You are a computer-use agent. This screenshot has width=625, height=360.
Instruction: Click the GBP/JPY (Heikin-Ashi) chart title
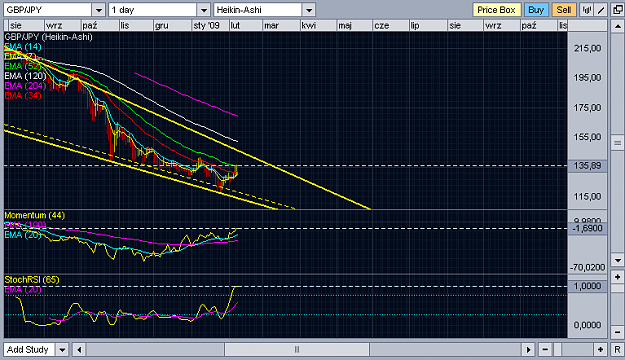click(48, 37)
